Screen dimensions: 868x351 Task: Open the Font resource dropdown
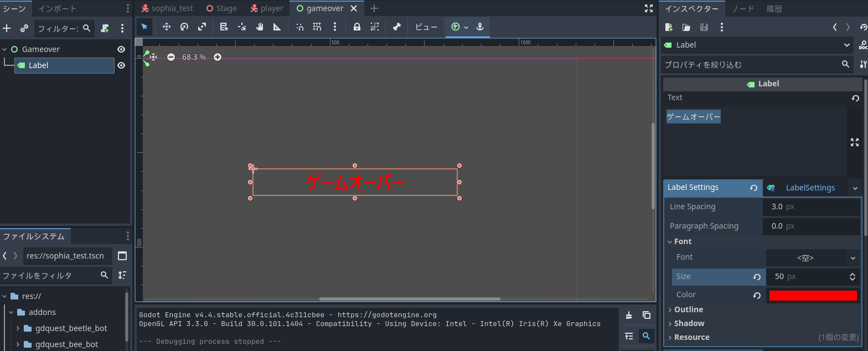(852, 258)
